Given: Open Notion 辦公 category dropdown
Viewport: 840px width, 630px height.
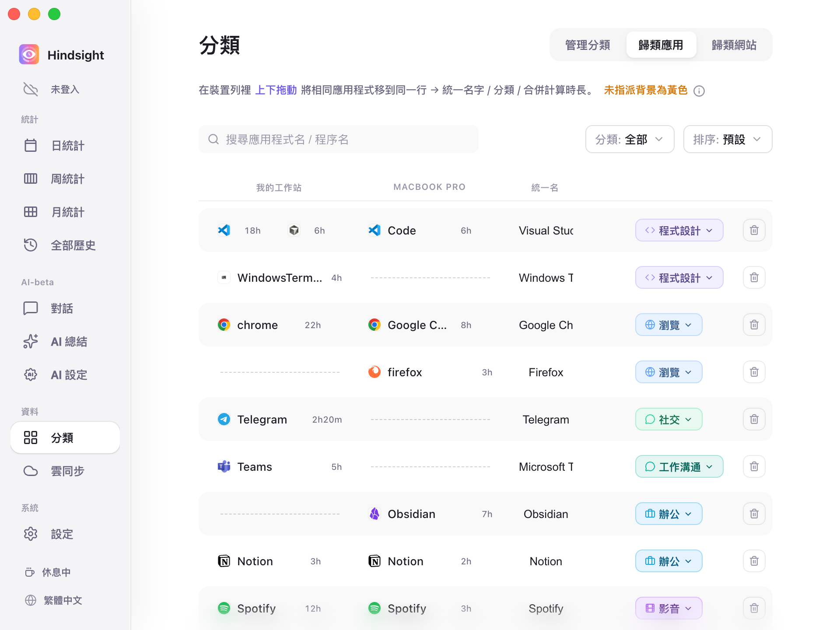Looking at the screenshot, I should [x=668, y=561].
